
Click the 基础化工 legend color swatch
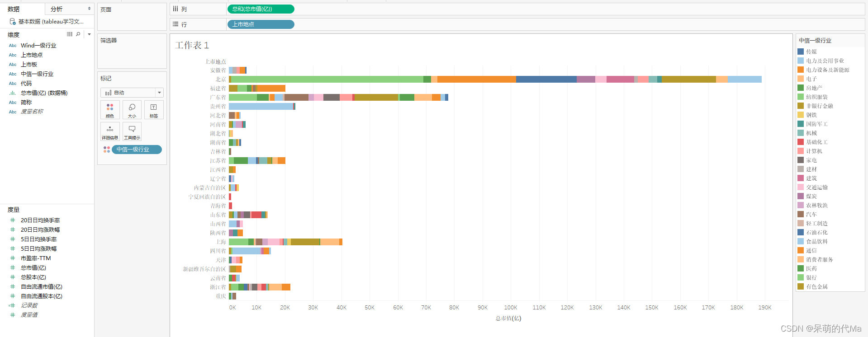coord(801,142)
